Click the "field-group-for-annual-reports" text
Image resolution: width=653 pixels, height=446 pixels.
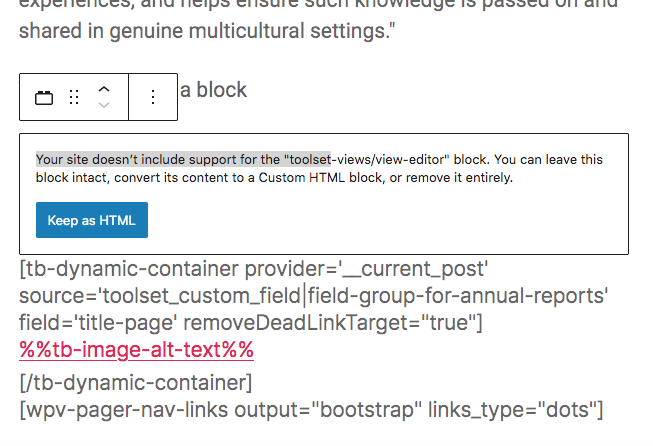(x=456, y=296)
